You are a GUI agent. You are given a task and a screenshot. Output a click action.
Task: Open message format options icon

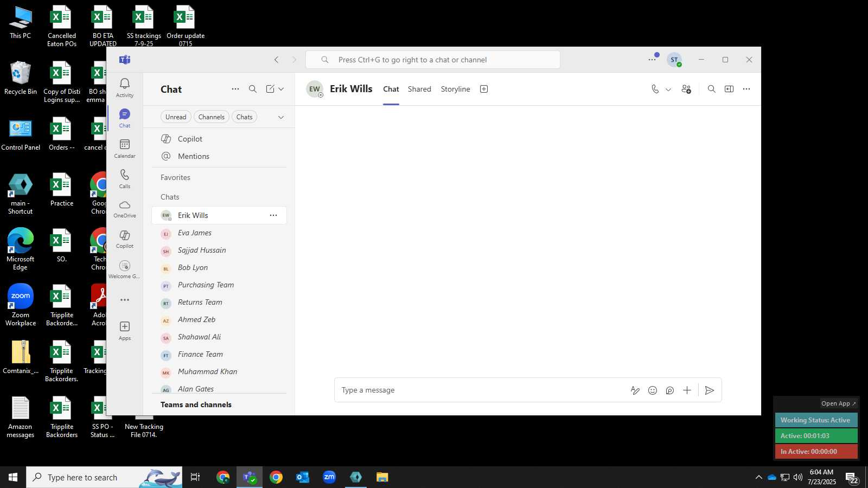[x=635, y=390]
